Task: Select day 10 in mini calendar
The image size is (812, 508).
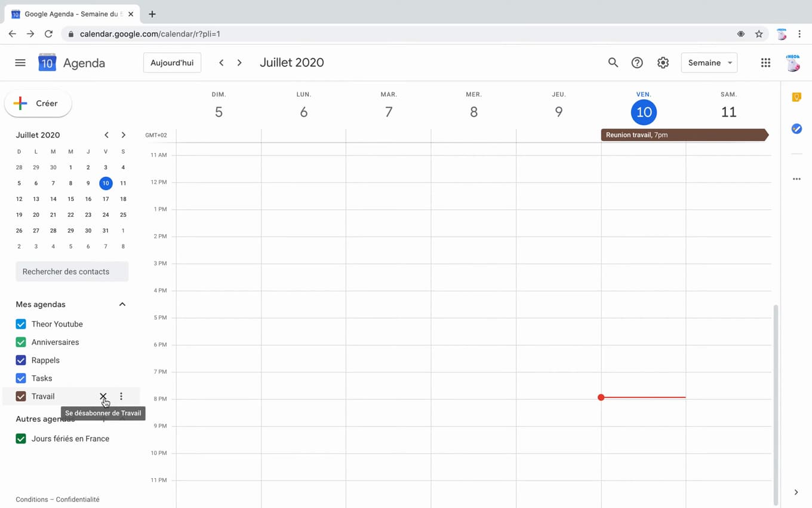Action: click(106, 183)
